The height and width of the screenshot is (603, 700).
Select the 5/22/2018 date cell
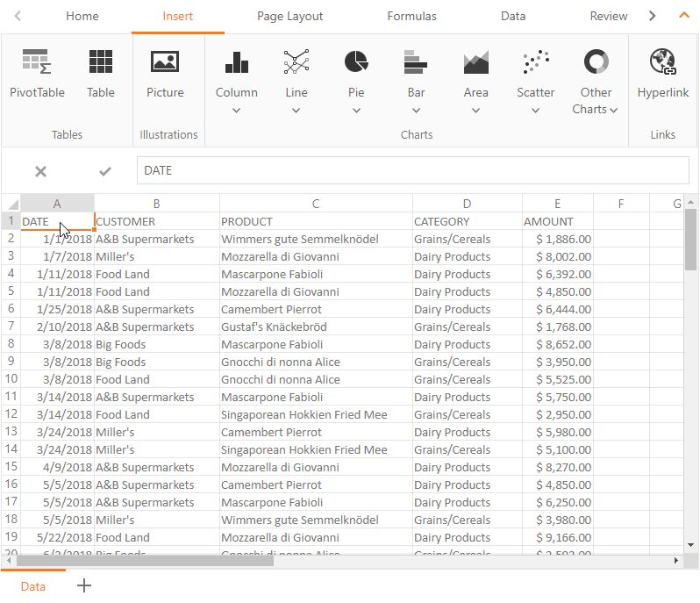(x=57, y=537)
